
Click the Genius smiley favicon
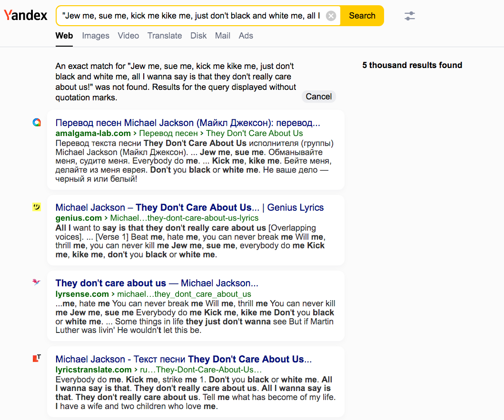tap(37, 207)
